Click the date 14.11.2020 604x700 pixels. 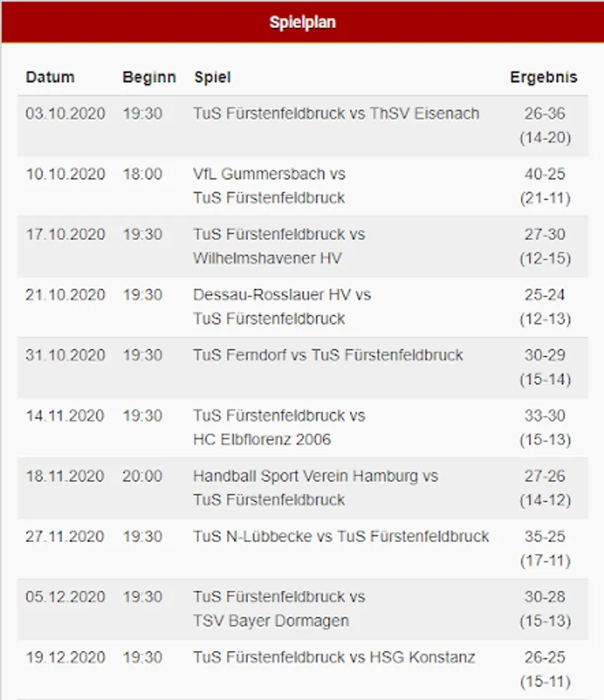[65, 416]
